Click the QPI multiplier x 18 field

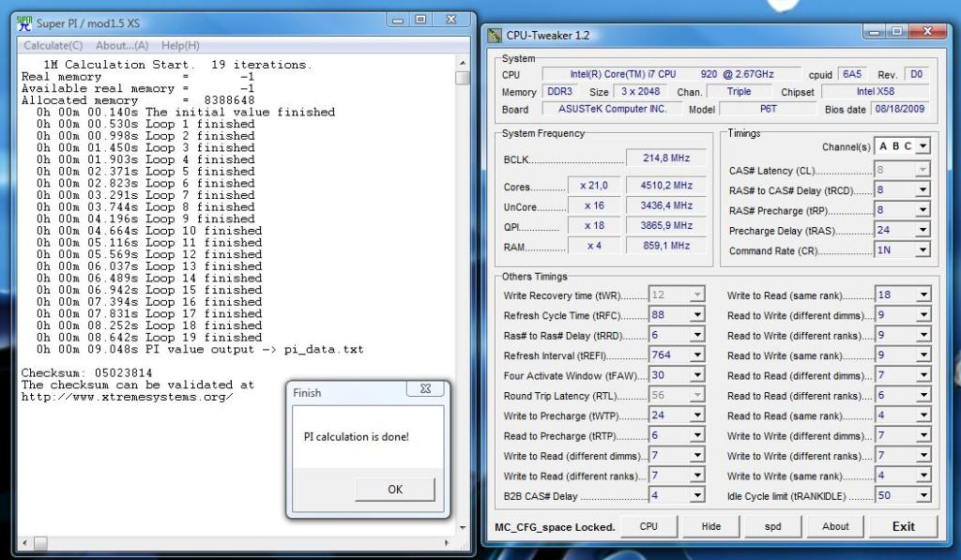click(594, 225)
